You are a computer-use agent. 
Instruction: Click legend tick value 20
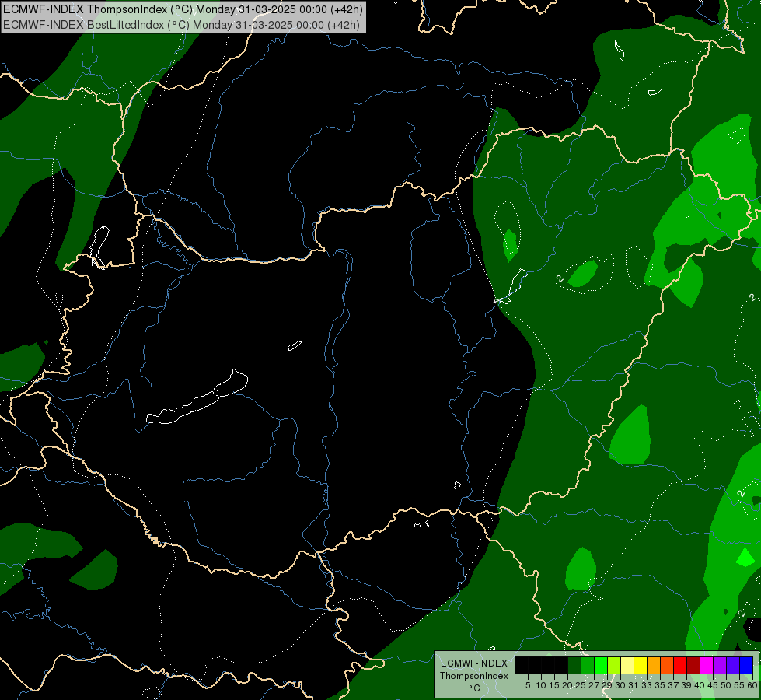coord(567,685)
